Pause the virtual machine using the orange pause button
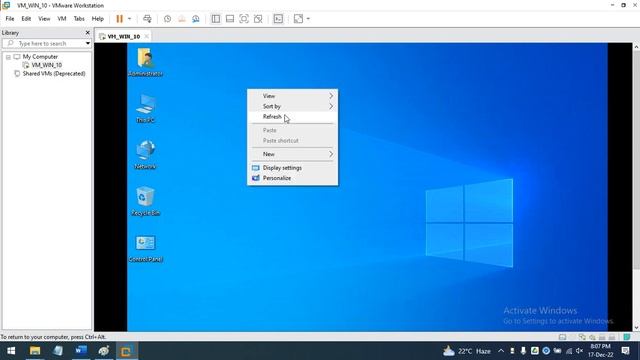The height and width of the screenshot is (360, 640). pyautogui.click(x=119, y=19)
